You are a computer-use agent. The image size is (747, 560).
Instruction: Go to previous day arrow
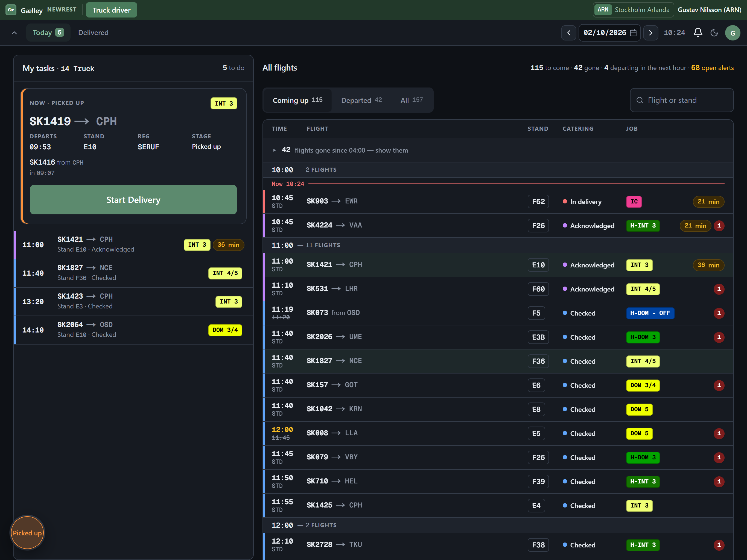pyautogui.click(x=569, y=33)
